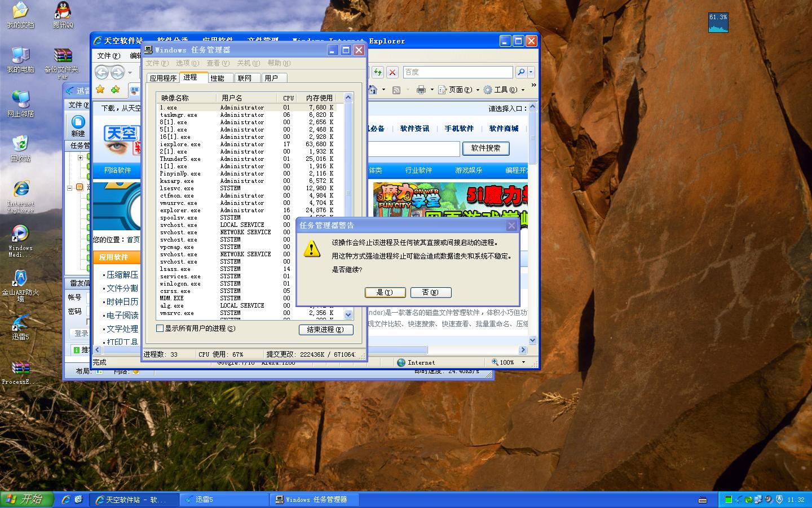The height and width of the screenshot is (508, 812).
Task: Open the dropdown arrow beside the printer icon
Action: coord(432,90)
